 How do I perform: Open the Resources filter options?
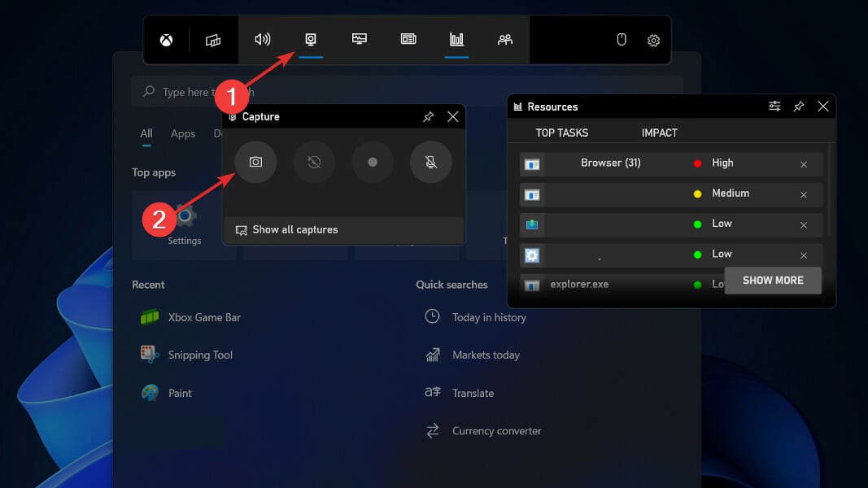(773, 106)
